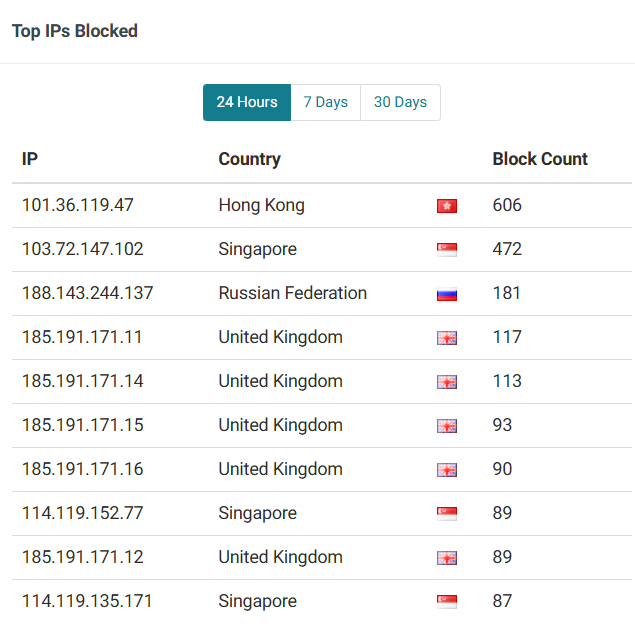The image size is (635, 634).
Task: Click the Russian Federation flag icon
Action: point(447,294)
